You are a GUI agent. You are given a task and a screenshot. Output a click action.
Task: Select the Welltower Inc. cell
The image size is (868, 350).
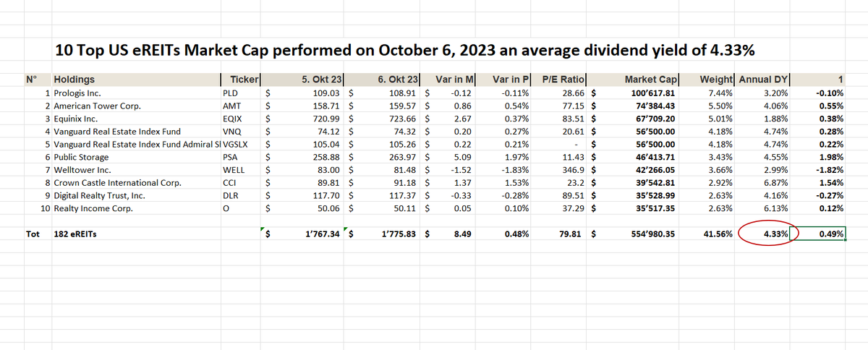click(x=82, y=170)
